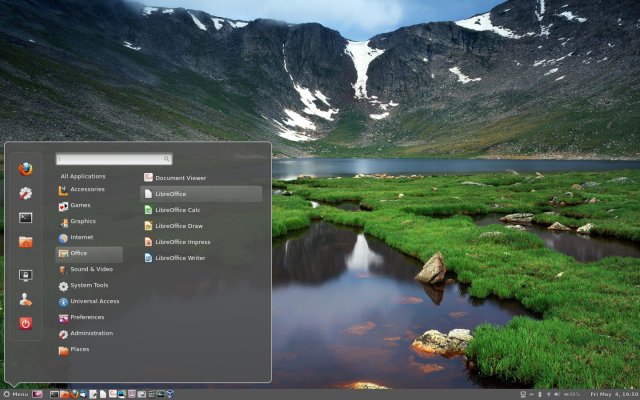The width and height of the screenshot is (640, 400).
Task: Launch Document Viewer
Action: [180, 178]
